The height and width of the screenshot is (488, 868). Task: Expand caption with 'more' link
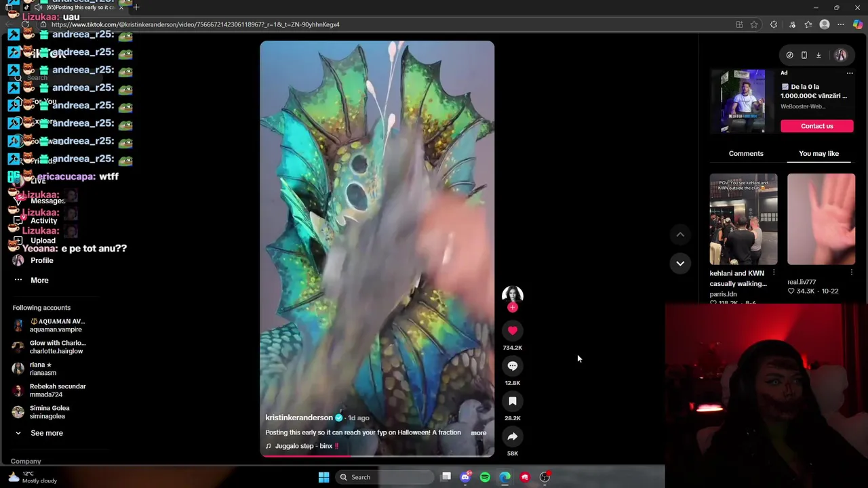[479, 433]
